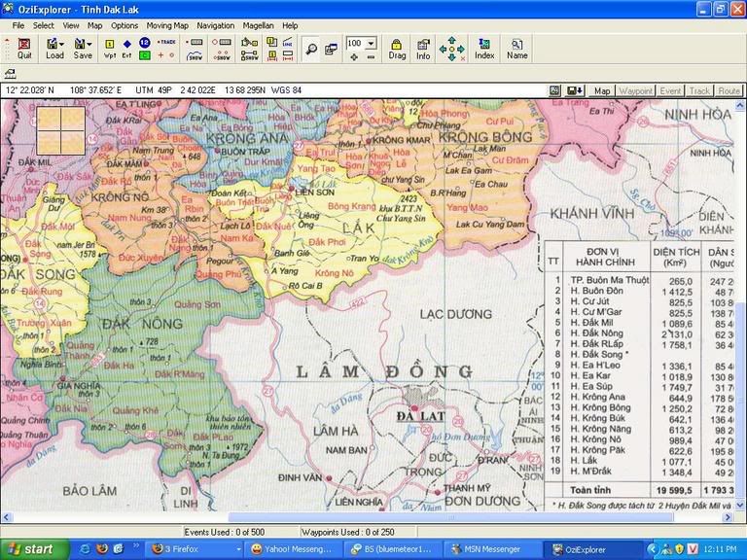Viewport: 747px width, 560px height.
Task: Open the Options menu
Action: [124, 25]
